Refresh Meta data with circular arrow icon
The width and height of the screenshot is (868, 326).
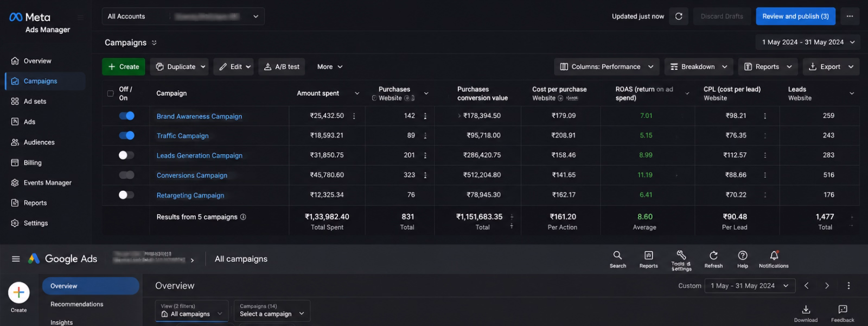tap(679, 16)
